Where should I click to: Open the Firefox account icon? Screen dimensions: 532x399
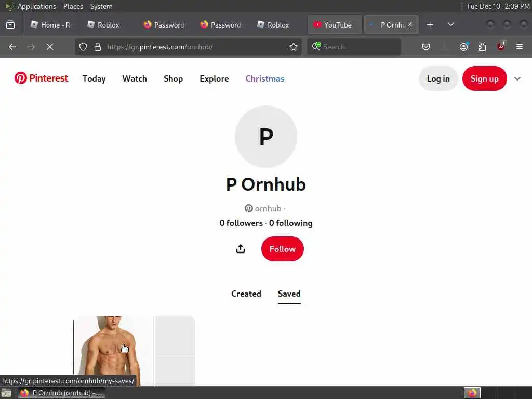pos(464,47)
